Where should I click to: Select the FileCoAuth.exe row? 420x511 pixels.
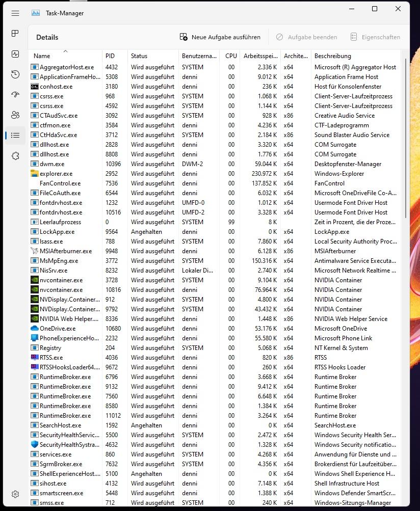[x=215, y=193]
